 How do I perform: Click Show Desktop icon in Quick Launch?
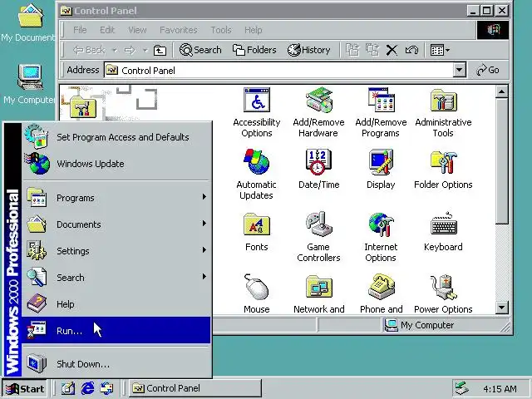pyautogui.click(x=68, y=388)
